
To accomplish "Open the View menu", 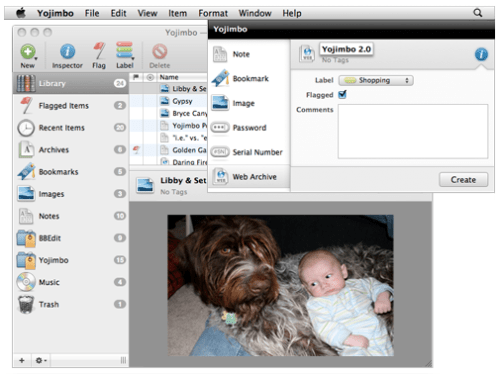I will point(147,13).
